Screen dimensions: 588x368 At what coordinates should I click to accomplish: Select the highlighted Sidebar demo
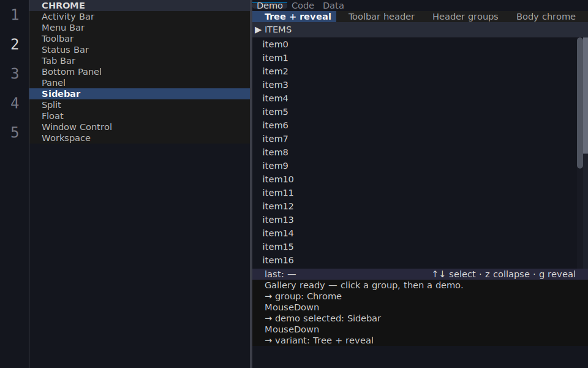pyautogui.click(x=140, y=94)
